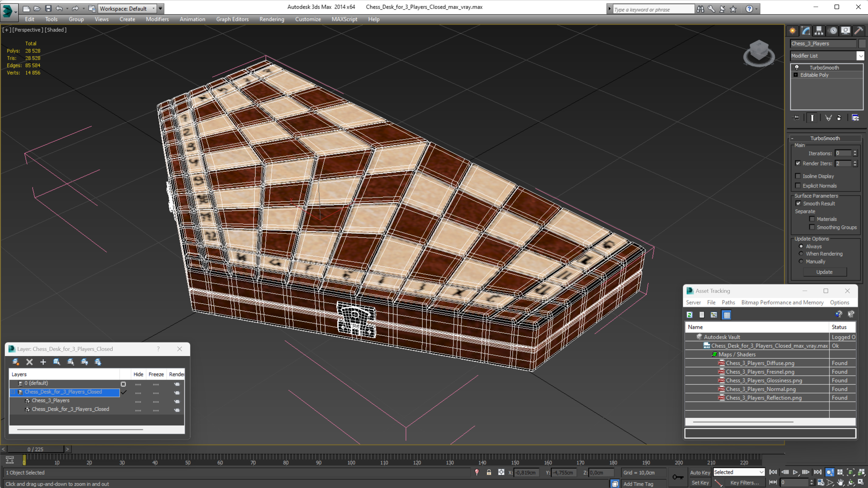Click Delete layer X icon
This screenshot has height=488, width=868.
click(x=29, y=362)
